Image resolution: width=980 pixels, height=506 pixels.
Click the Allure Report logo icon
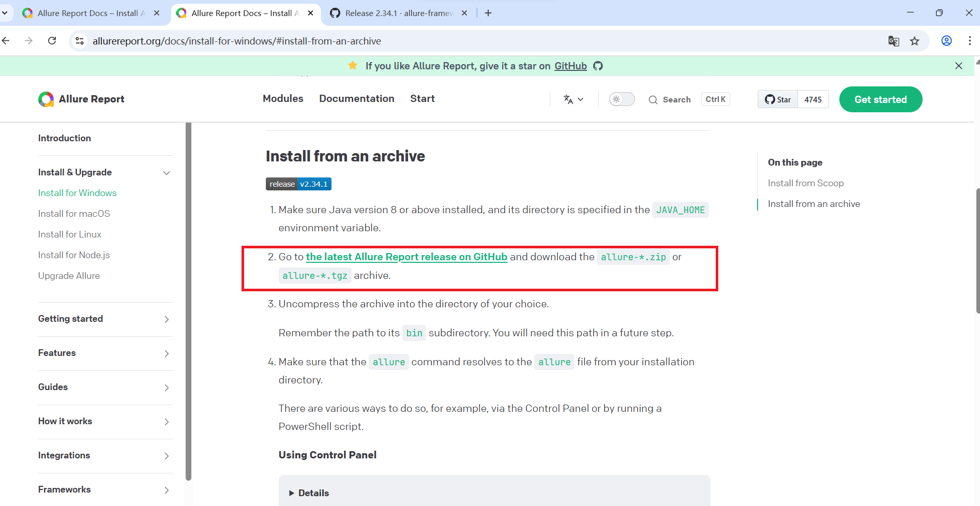(x=46, y=99)
